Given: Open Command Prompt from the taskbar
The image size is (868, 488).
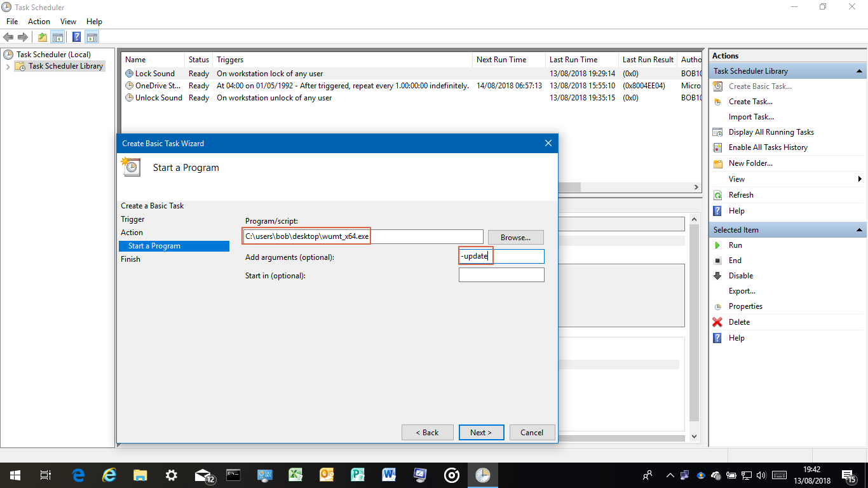Looking at the screenshot, I should pyautogui.click(x=234, y=475).
